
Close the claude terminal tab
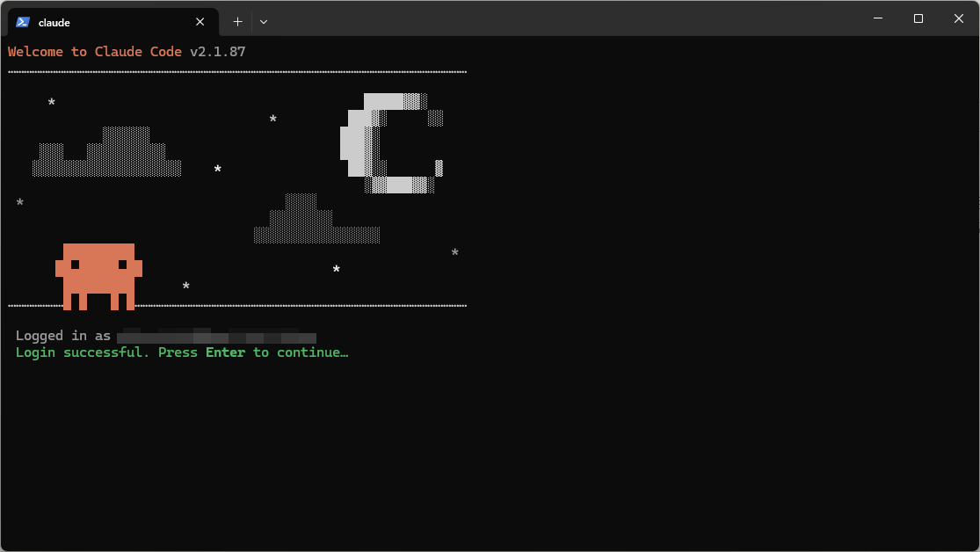200,22
